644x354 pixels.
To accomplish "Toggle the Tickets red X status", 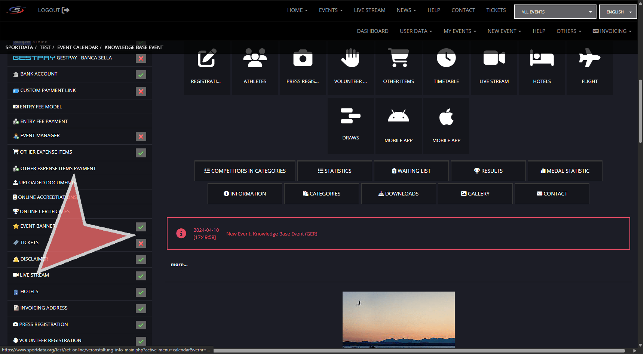I will [x=141, y=243].
